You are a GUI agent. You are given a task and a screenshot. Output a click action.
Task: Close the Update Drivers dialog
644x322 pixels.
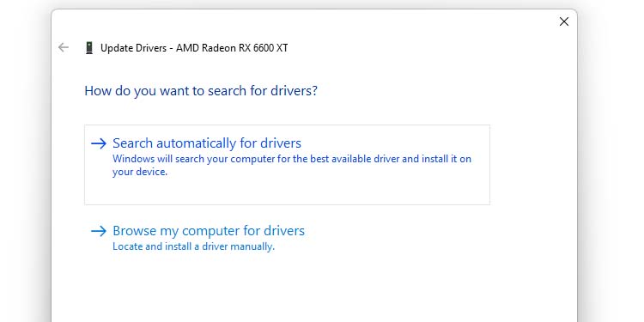click(x=564, y=21)
